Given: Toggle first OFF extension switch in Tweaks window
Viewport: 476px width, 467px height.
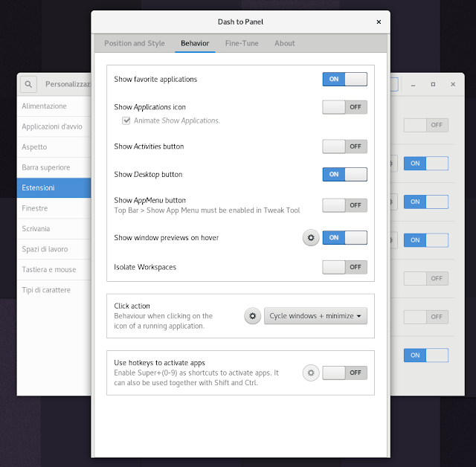Looking at the screenshot, I should click(x=426, y=125).
